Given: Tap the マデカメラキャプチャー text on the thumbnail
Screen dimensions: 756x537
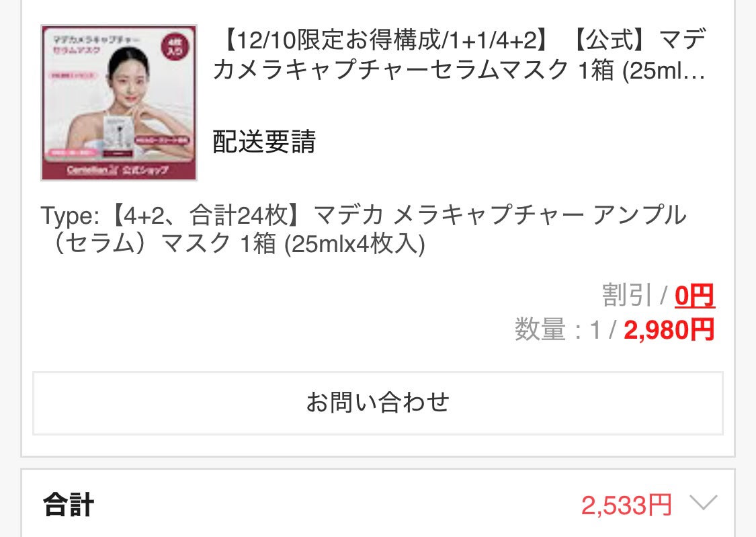Looking at the screenshot, I should click(x=96, y=40).
